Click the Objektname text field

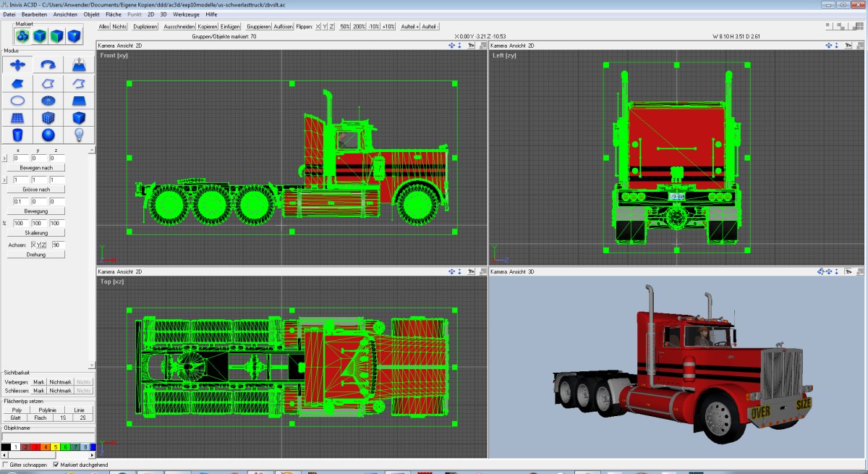(x=49, y=436)
